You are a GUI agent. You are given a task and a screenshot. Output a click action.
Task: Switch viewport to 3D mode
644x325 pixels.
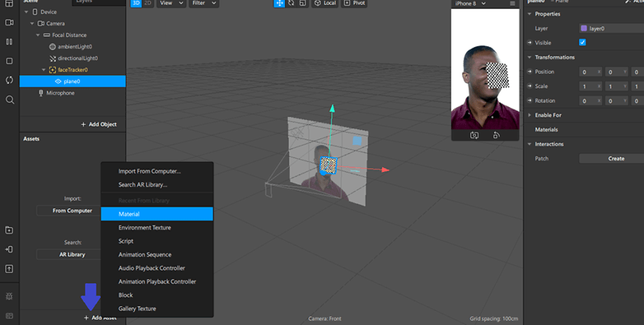[x=136, y=3]
